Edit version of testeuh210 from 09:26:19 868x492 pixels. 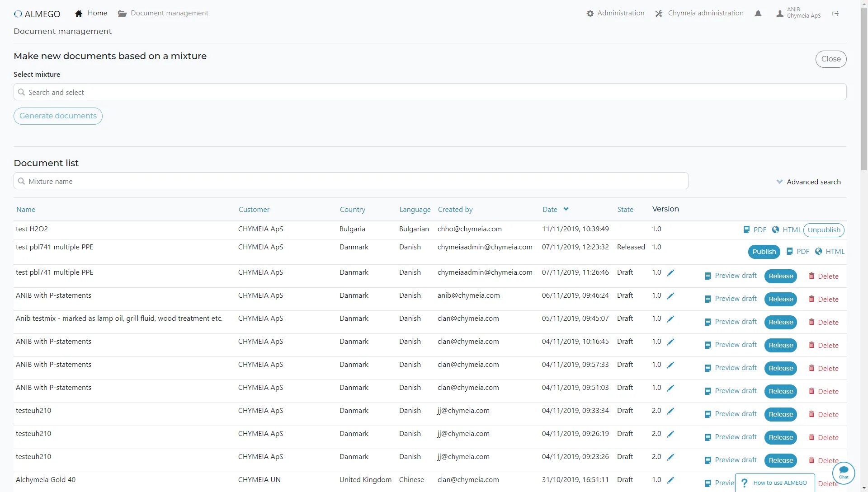coord(670,434)
